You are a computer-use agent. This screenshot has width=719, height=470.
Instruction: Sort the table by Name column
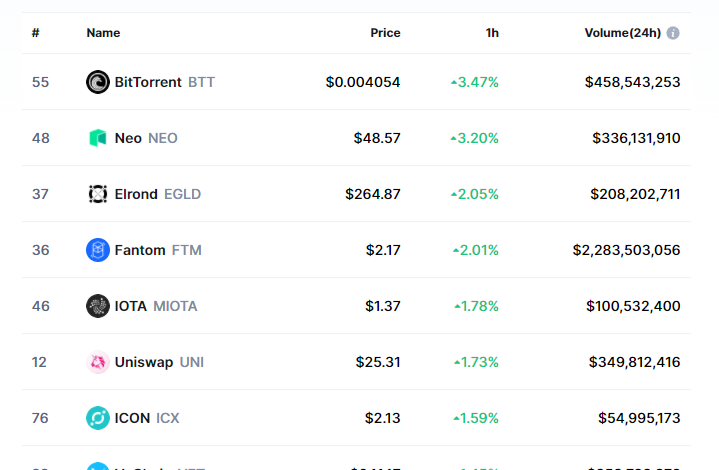click(x=103, y=33)
